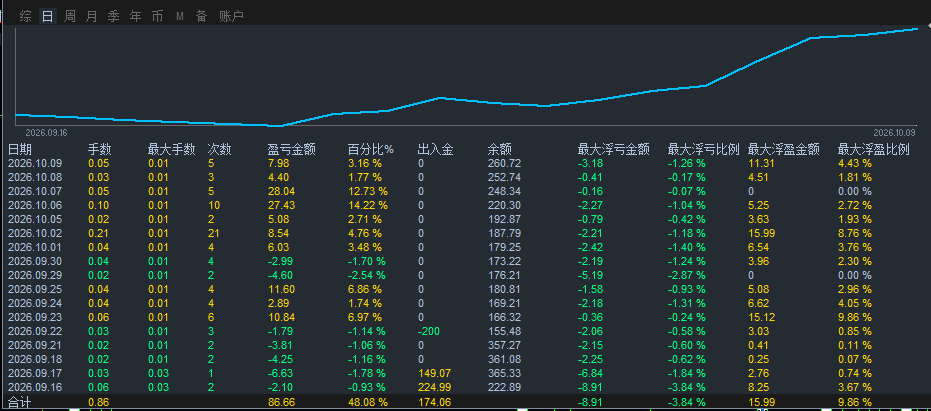The width and height of the screenshot is (931, 411).
Task: Click the 次数 column header
Action: click(x=220, y=150)
